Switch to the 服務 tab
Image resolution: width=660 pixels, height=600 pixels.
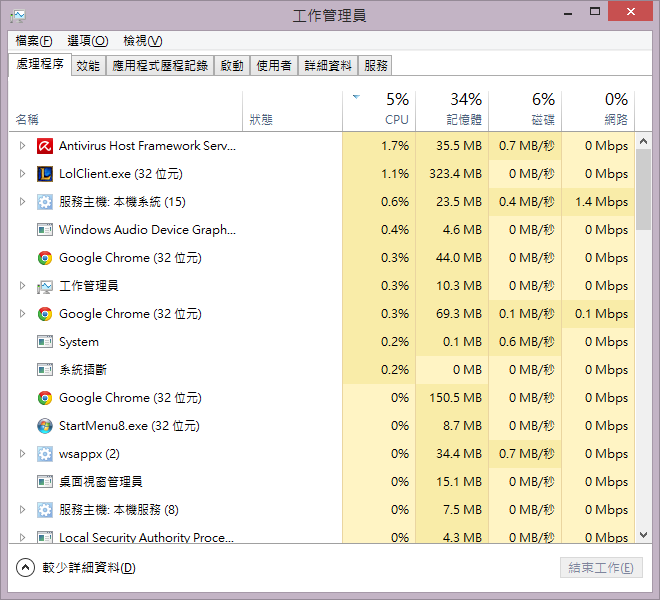pyautogui.click(x=375, y=66)
